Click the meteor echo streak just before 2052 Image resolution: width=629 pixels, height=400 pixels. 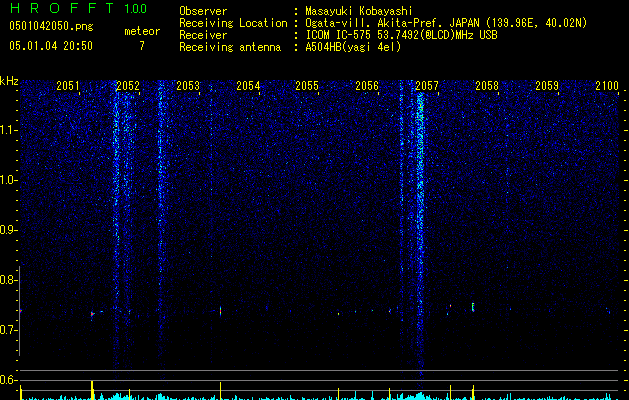point(117,229)
